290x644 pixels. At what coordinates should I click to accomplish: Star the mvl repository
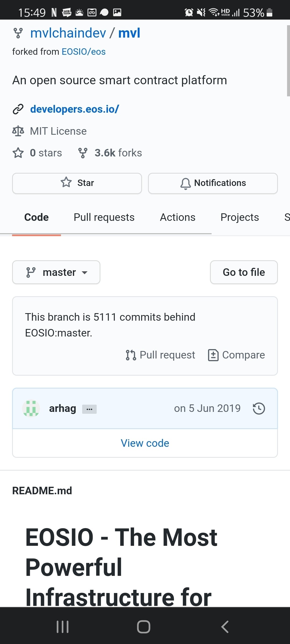(x=77, y=183)
